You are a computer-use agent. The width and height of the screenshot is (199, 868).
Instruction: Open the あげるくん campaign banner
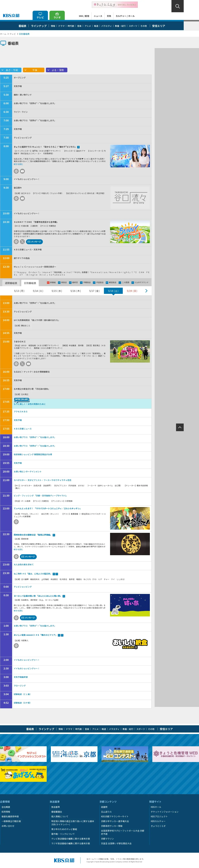(24, 774)
